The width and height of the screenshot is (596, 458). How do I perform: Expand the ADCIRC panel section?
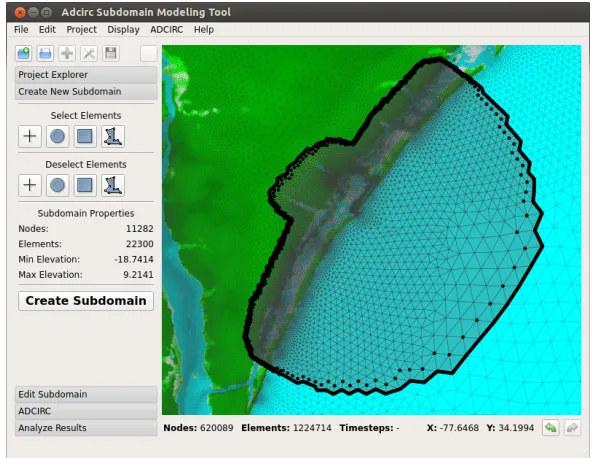86,411
